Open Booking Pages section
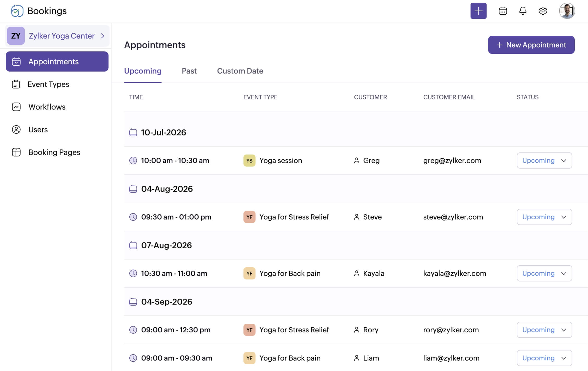 (x=54, y=152)
